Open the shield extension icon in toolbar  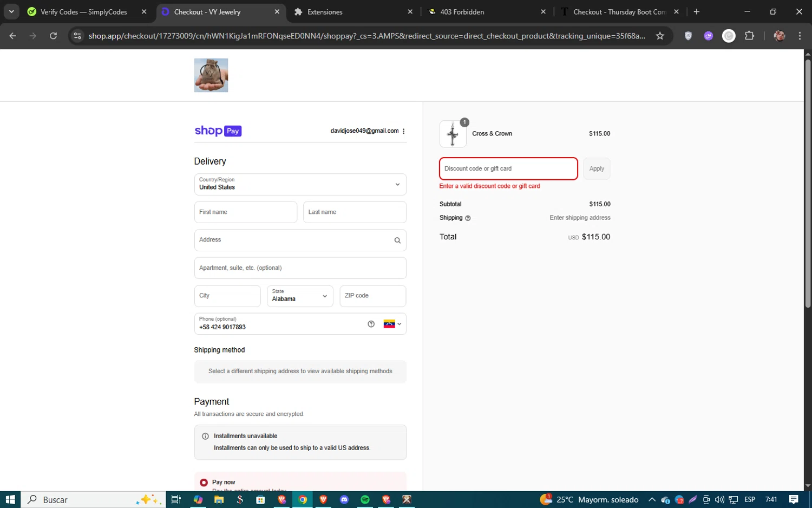(688, 36)
